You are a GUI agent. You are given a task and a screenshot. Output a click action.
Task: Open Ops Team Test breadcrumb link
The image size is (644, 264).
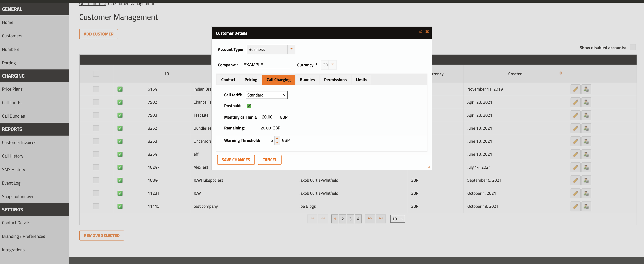[92, 4]
